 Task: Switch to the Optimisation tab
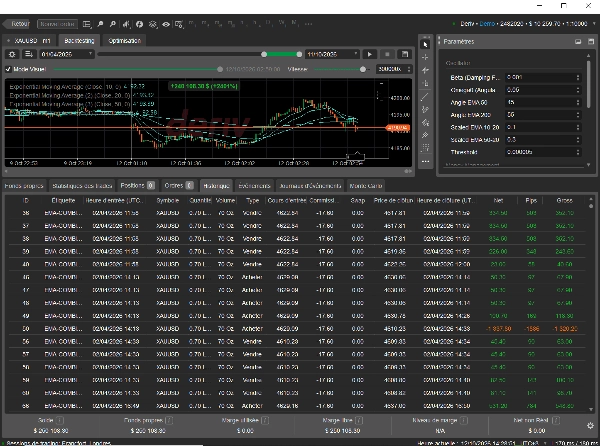[125, 41]
